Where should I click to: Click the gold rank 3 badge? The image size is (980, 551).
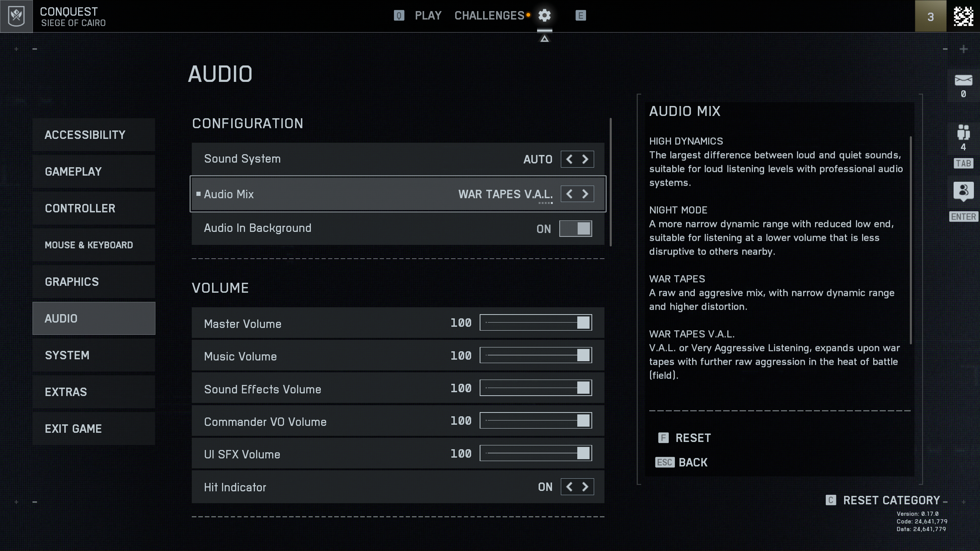(x=930, y=16)
